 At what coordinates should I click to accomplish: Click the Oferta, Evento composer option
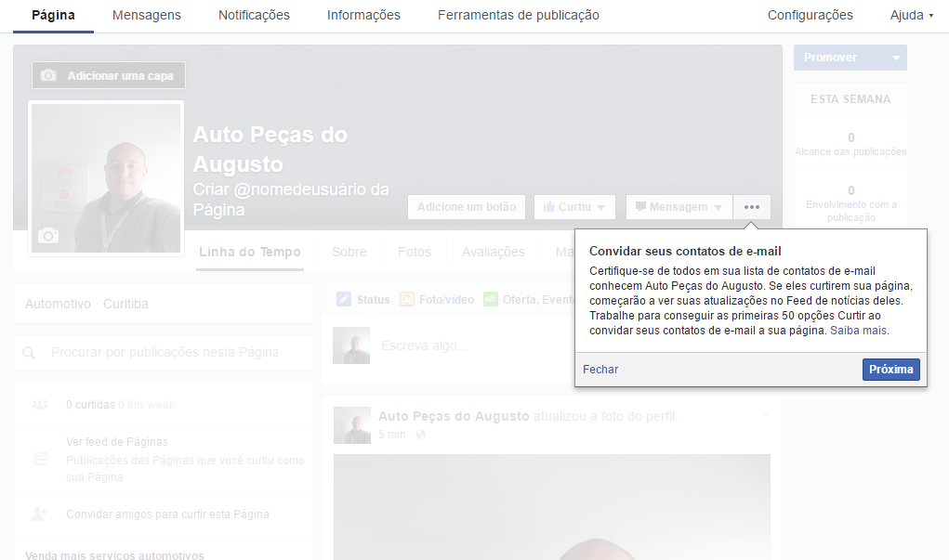coord(530,299)
